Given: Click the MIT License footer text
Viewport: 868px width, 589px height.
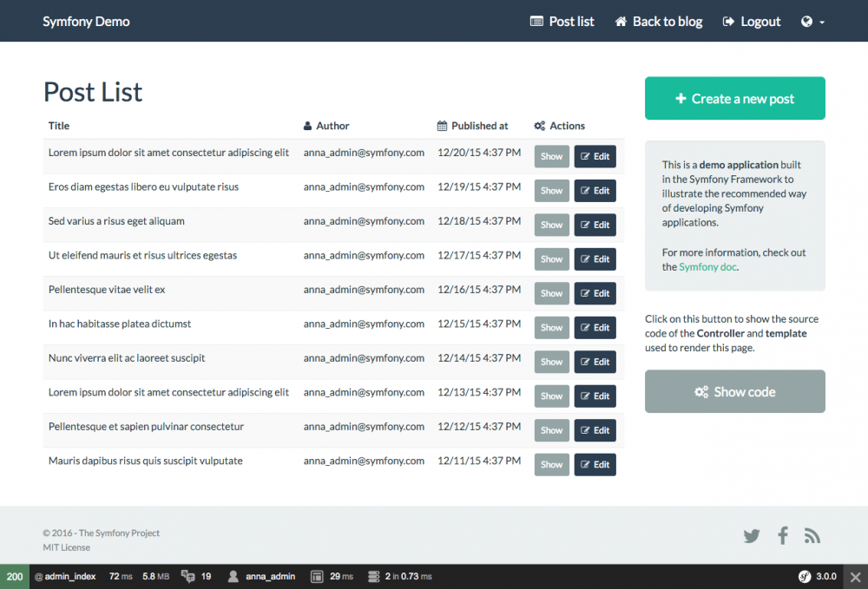Looking at the screenshot, I should point(67,547).
